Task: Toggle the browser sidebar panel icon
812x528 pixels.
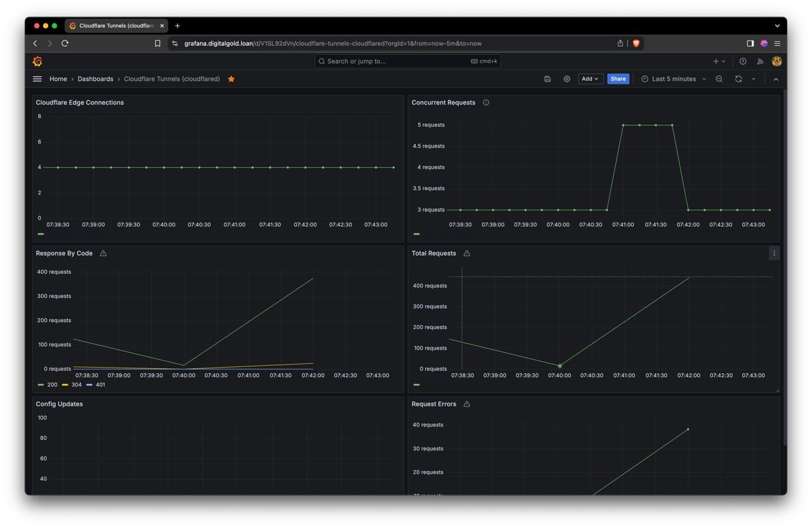Action: [750, 44]
